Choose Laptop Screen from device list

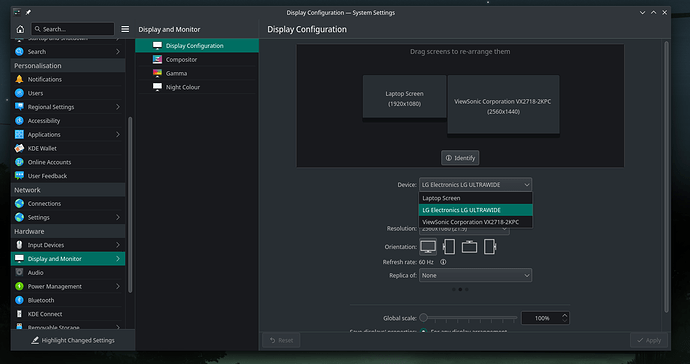(x=475, y=198)
